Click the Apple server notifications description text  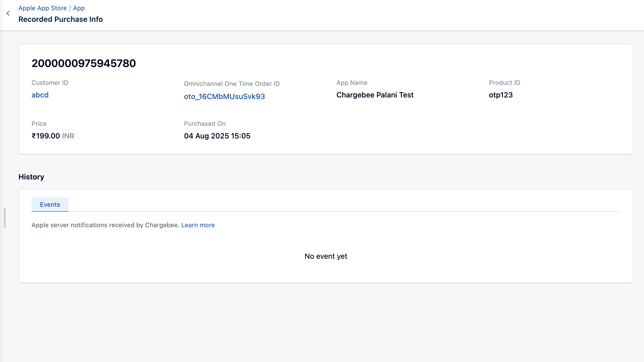[x=105, y=225]
